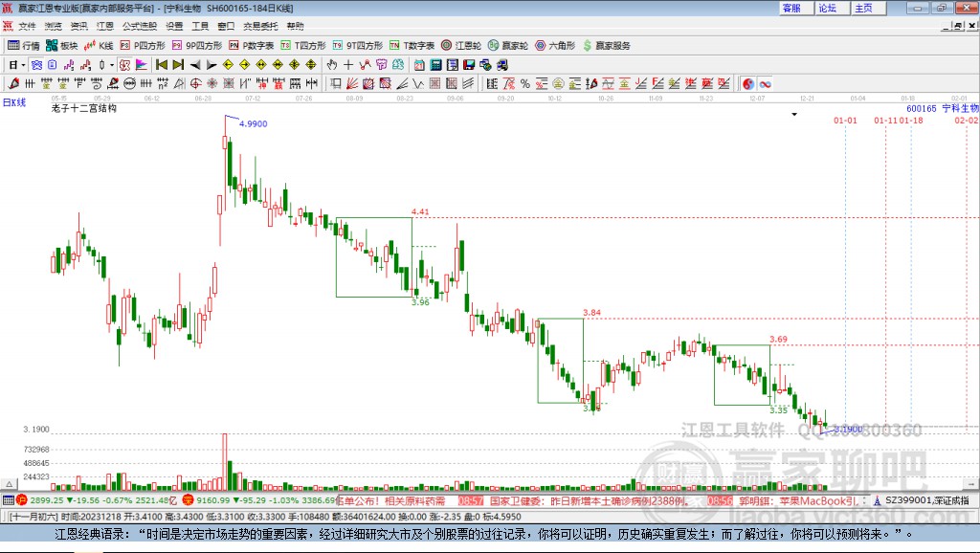Open the 六角形 hexagon tool
Image resolution: width=980 pixels, height=553 pixels.
(x=555, y=45)
